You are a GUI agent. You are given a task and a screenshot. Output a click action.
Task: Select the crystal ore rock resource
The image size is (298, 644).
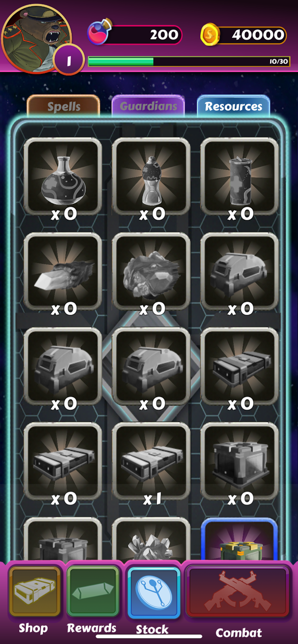tap(151, 271)
